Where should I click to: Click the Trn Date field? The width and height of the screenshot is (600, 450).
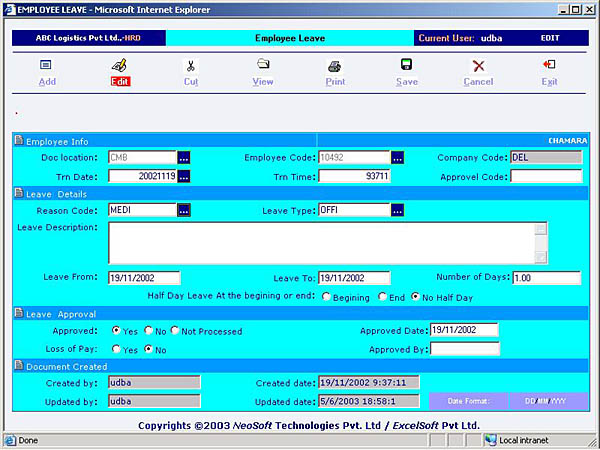coord(142,176)
